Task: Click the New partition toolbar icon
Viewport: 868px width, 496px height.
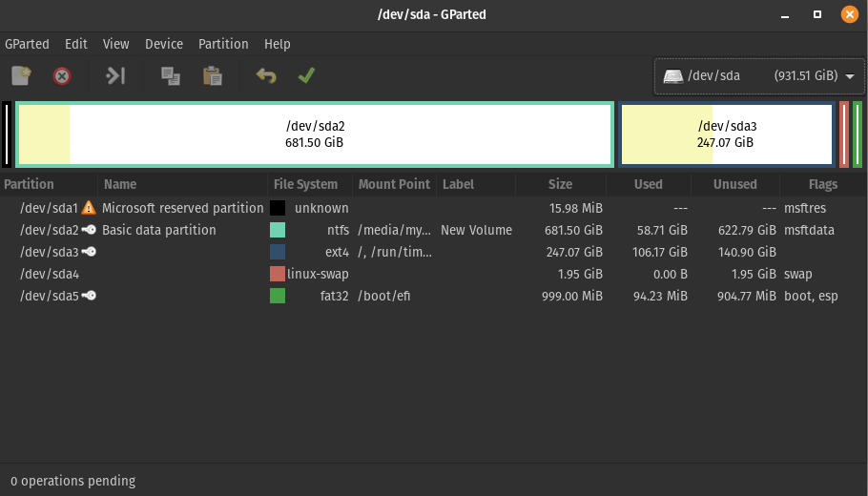Action: [21, 75]
